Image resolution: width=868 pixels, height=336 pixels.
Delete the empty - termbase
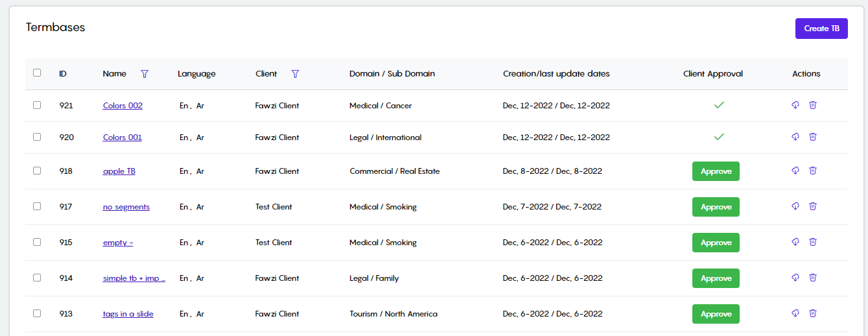(x=813, y=242)
